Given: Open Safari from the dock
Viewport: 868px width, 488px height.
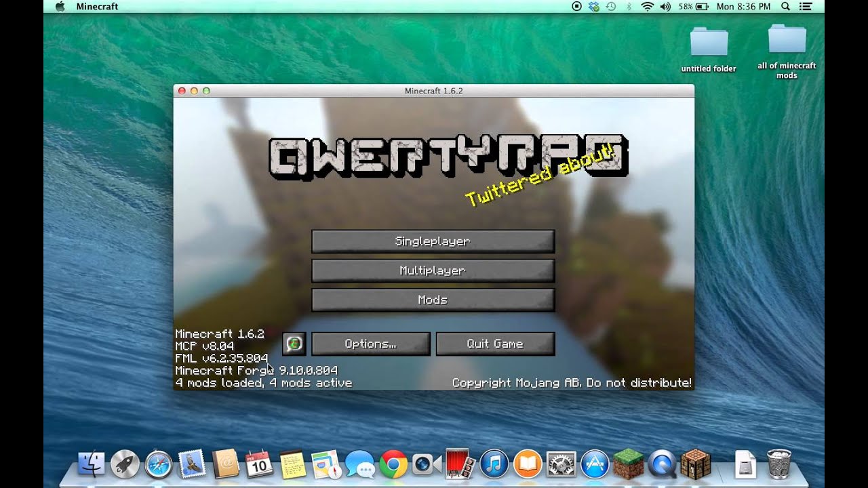Looking at the screenshot, I should point(159,464).
